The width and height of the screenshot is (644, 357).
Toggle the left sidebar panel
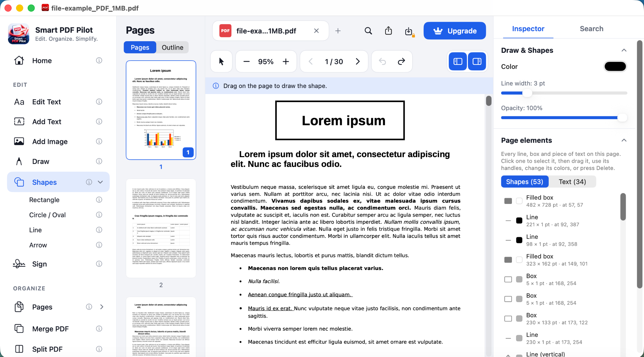tap(458, 62)
